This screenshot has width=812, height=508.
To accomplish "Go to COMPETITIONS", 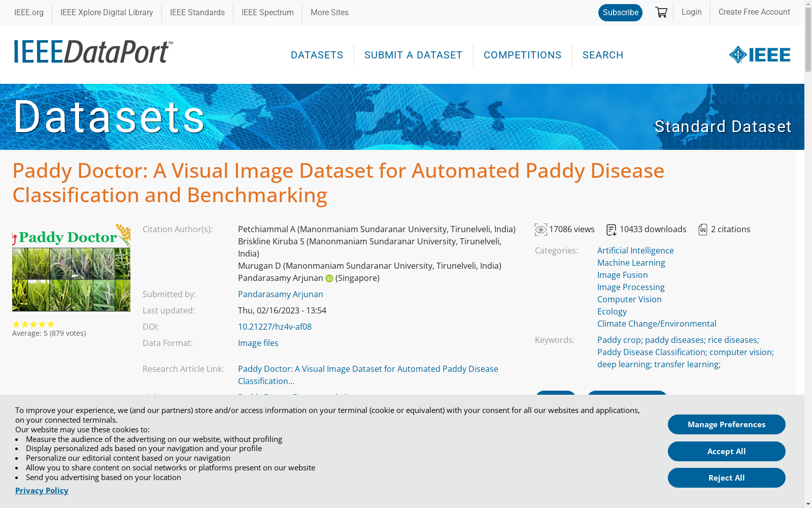I will click(x=522, y=55).
